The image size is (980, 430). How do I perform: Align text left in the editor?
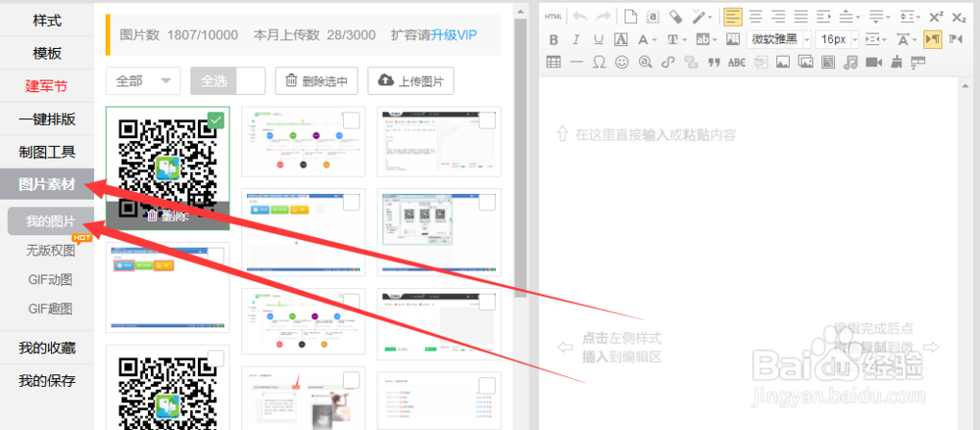(733, 17)
